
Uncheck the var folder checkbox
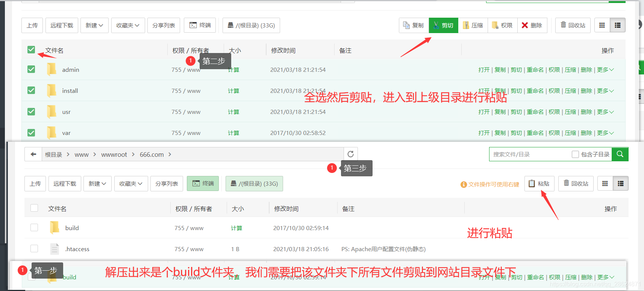pos(31,133)
